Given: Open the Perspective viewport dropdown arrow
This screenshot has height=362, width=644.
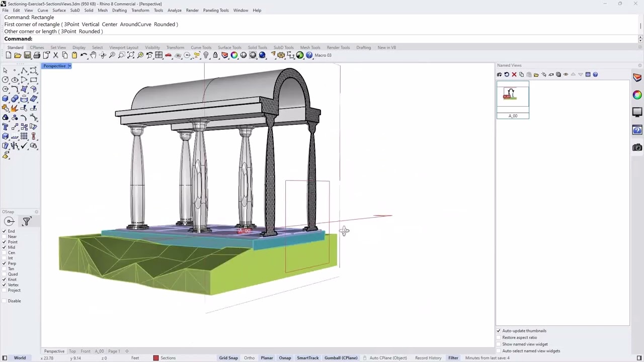Looking at the screenshot, I should pos(69,66).
